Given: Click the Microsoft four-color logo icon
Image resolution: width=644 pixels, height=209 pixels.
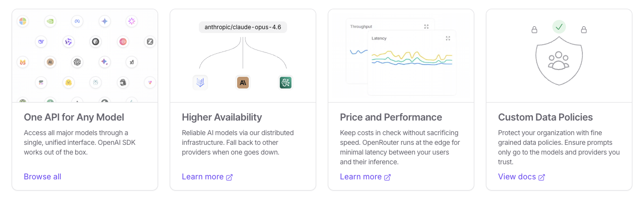Looking at the screenshot, I should 22,21.
